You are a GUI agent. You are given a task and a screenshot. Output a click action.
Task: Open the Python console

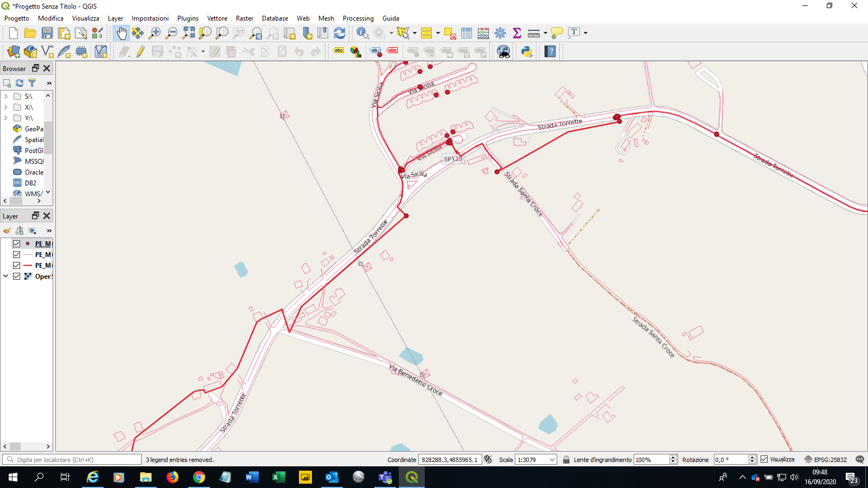tap(526, 52)
